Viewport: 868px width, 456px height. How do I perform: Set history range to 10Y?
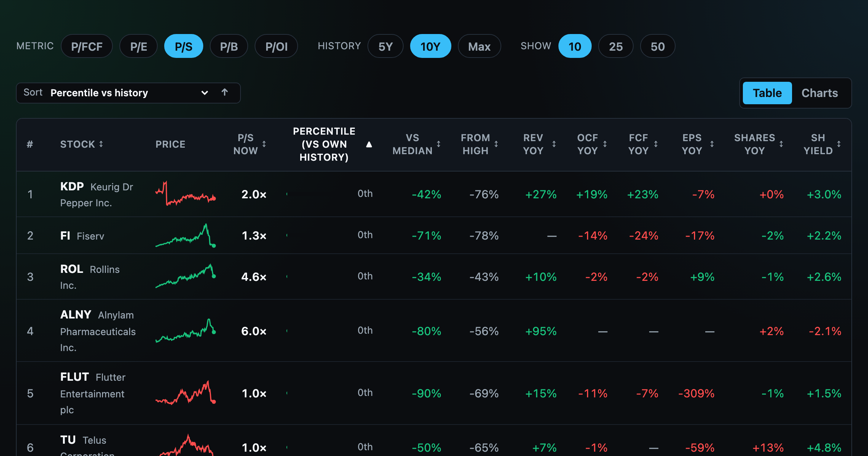click(430, 46)
